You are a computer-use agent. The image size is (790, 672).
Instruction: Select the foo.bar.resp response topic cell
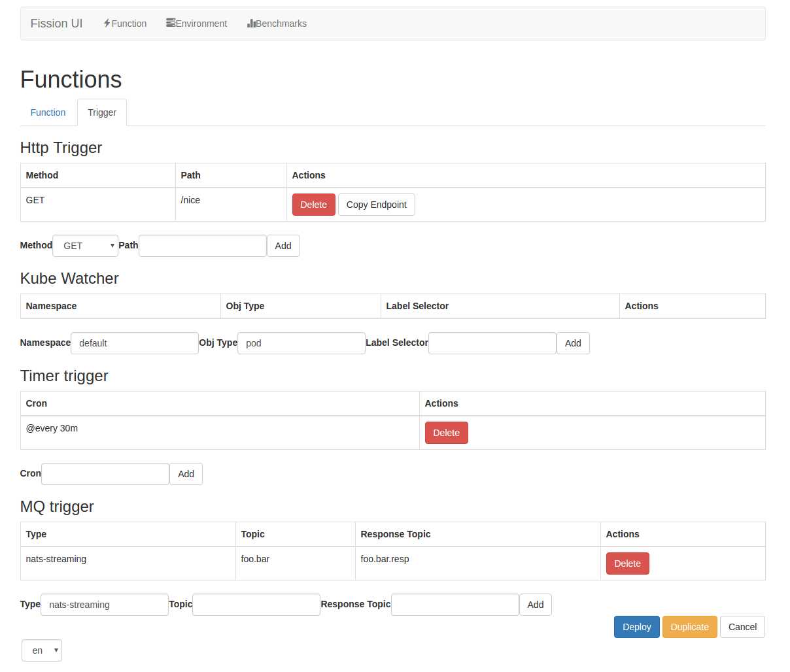tap(478, 563)
